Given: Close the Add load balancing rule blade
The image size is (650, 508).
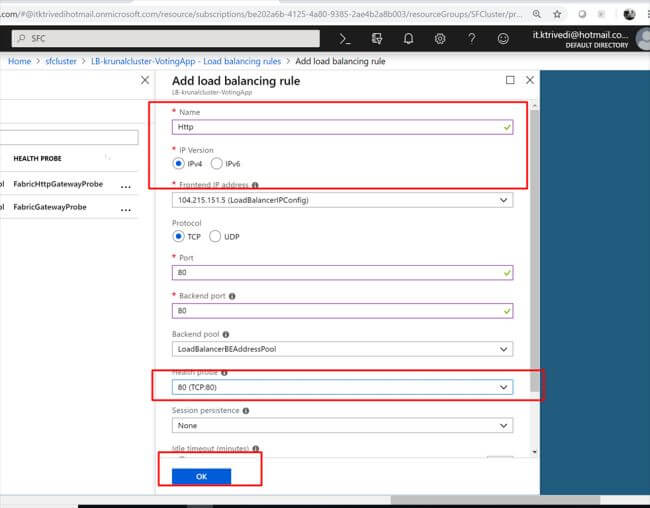Looking at the screenshot, I should [x=530, y=80].
